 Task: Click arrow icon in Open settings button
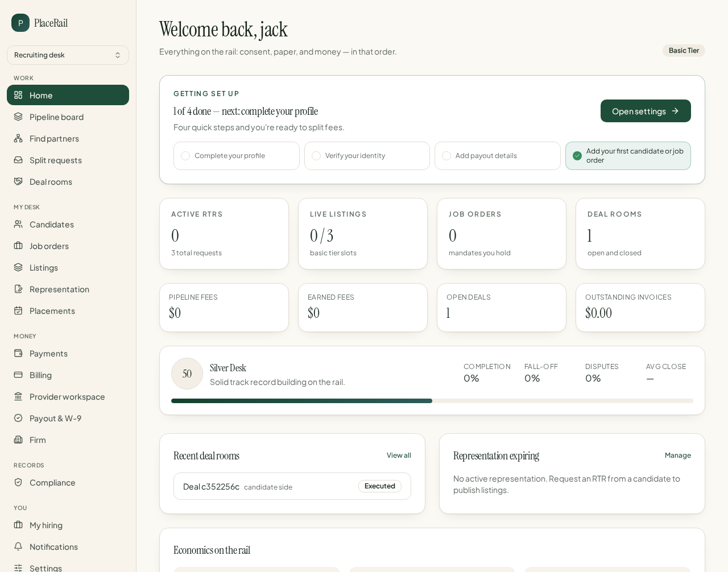point(675,111)
